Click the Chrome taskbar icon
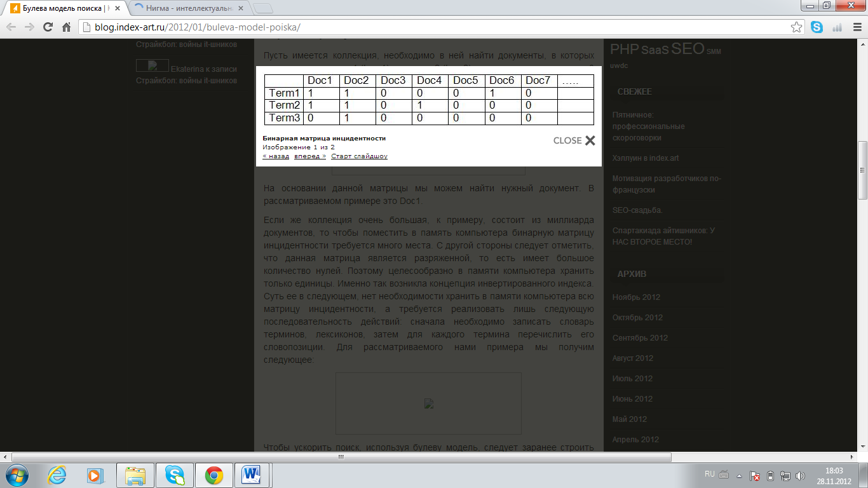The image size is (868, 488). pyautogui.click(x=214, y=475)
